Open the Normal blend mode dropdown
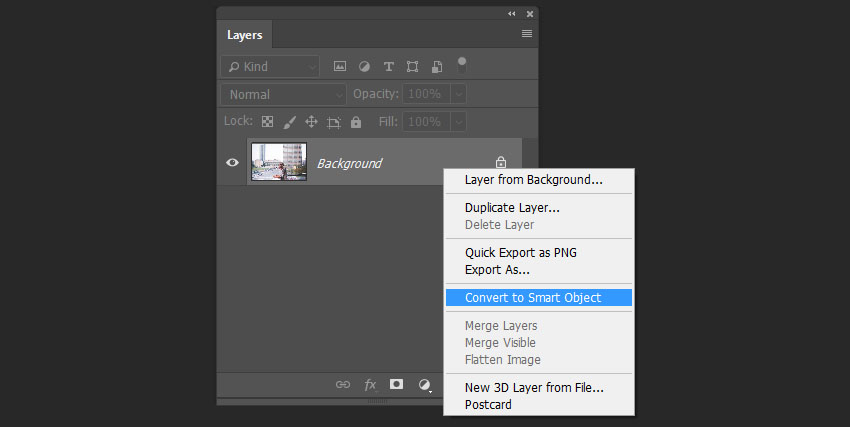Screen dimensions: 850x427 click(284, 94)
